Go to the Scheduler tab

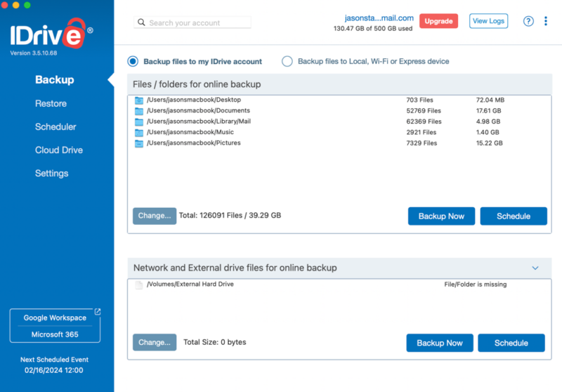(55, 127)
